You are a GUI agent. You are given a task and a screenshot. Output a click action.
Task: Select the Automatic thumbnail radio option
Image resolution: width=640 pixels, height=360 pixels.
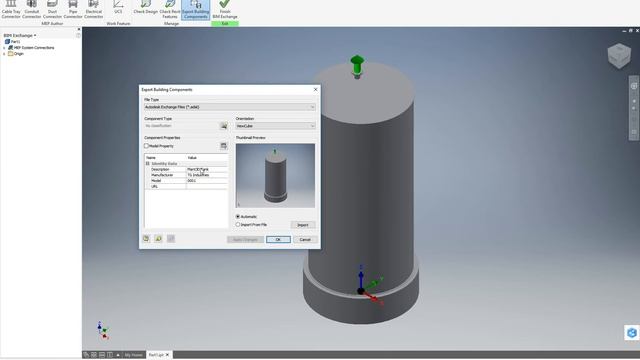click(x=238, y=216)
